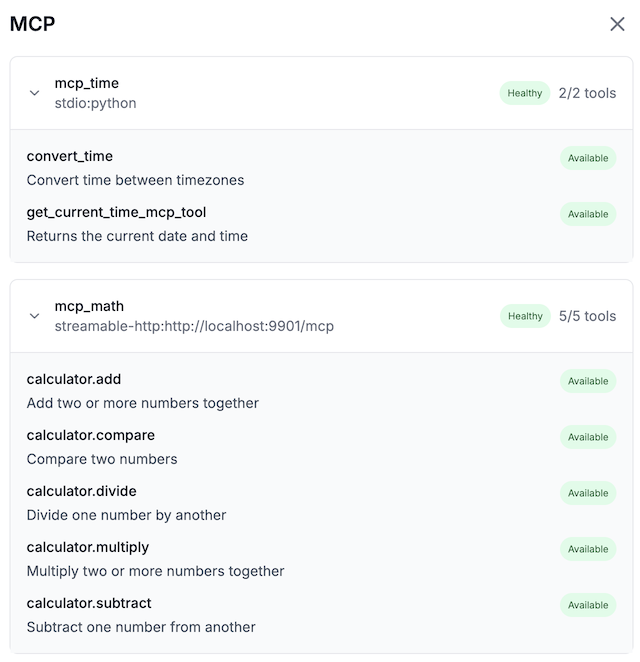Screen dimensions: 640x662
Task: Click the convert_time Available badge
Action: pos(588,158)
